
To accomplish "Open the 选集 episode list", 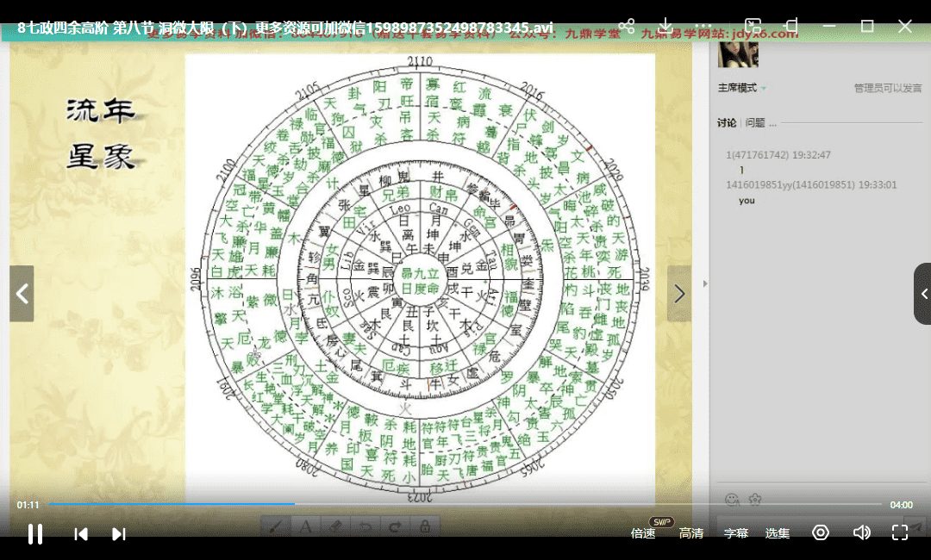I will tap(778, 533).
